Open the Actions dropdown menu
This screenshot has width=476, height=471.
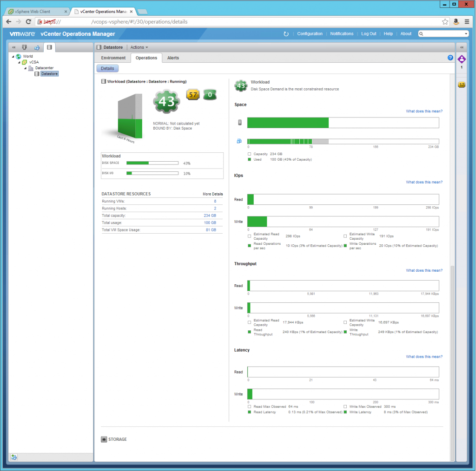(x=139, y=47)
